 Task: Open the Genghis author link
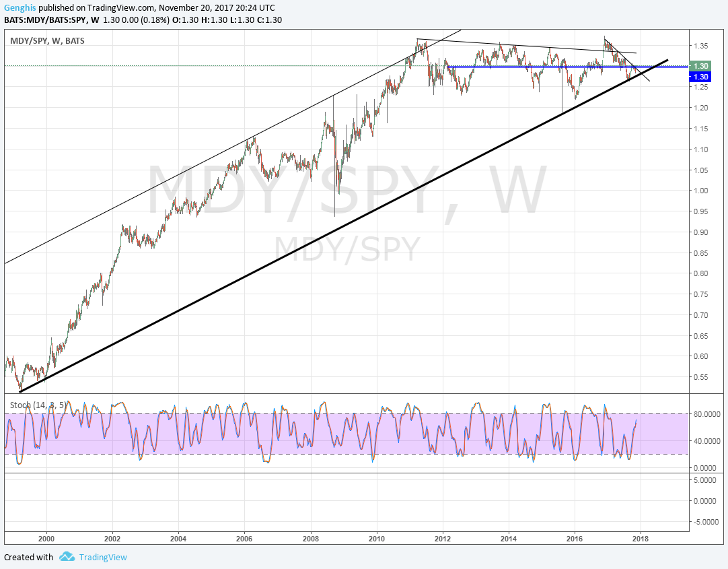pos(20,8)
